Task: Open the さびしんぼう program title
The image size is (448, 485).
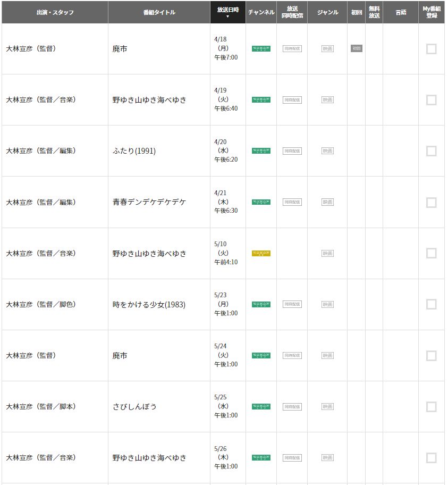Action: coord(134,407)
